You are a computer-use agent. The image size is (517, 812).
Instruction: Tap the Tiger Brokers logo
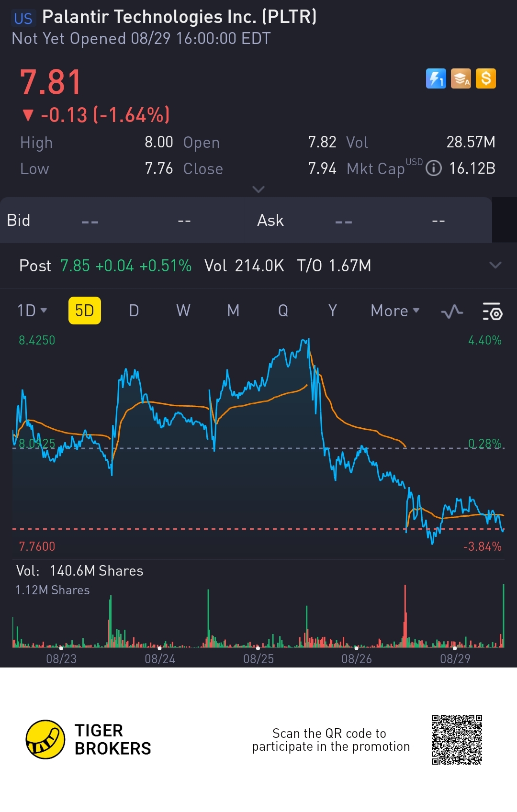[x=45, y=739]
